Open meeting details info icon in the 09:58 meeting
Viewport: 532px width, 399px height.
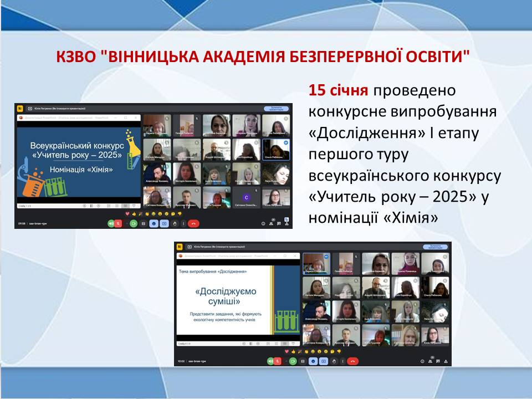click(263, 223)
